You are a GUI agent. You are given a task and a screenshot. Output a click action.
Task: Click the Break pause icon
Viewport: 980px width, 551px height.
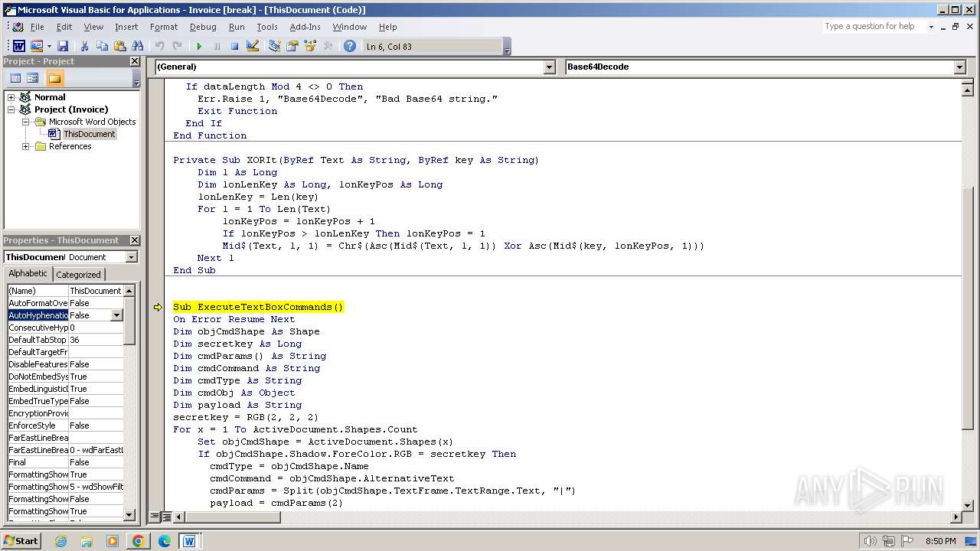(217, 47)
